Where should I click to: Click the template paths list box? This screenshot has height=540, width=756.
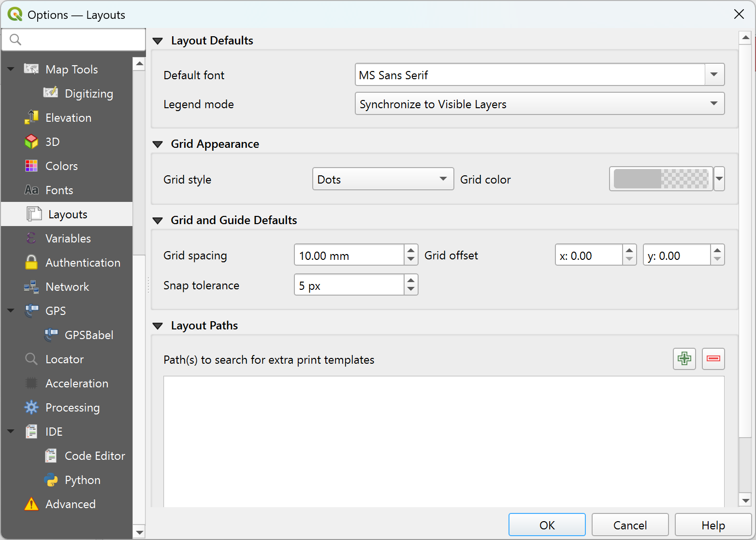(x=444, y=441)
